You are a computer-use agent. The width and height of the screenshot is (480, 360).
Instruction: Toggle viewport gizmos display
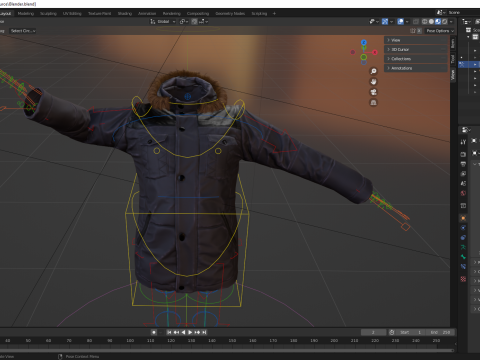point(385,22)
